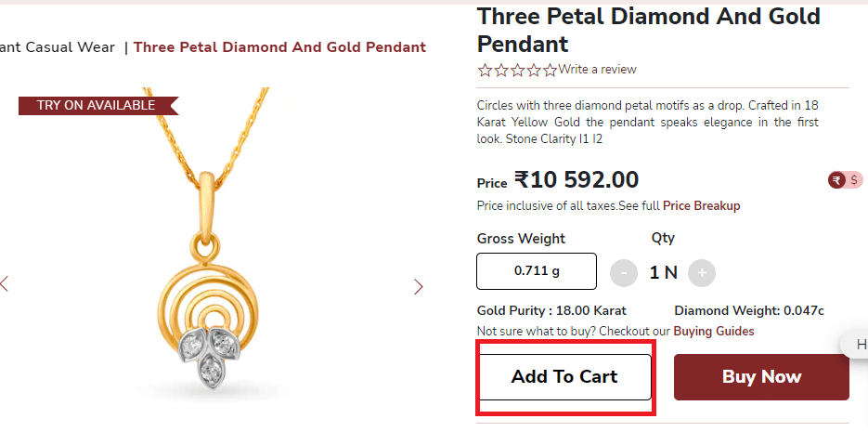Click the third rating star

pyautogui.click(x=517, y=70)
